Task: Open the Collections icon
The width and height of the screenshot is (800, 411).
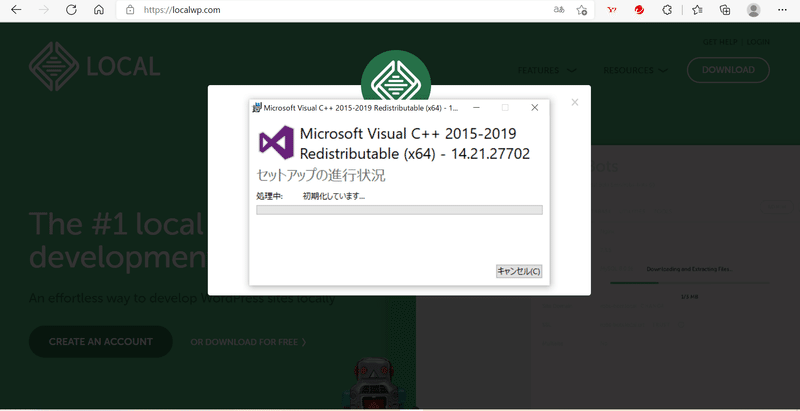Action: [725, 10]
